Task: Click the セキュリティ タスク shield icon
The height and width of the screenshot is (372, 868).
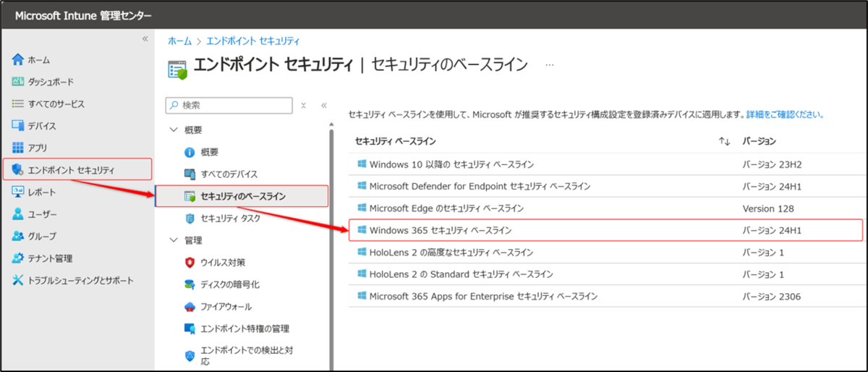Action: [190, 219]
